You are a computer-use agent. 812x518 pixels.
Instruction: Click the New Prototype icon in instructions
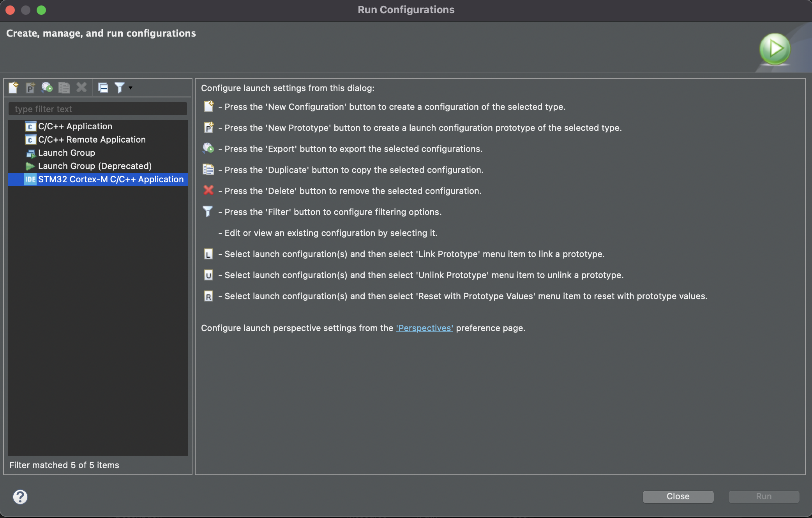pyautogui.click(x=208, y=127)
